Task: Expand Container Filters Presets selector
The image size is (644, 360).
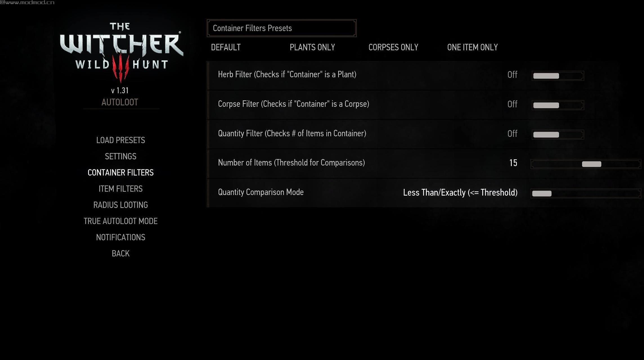Action: (x=281, y=28)
